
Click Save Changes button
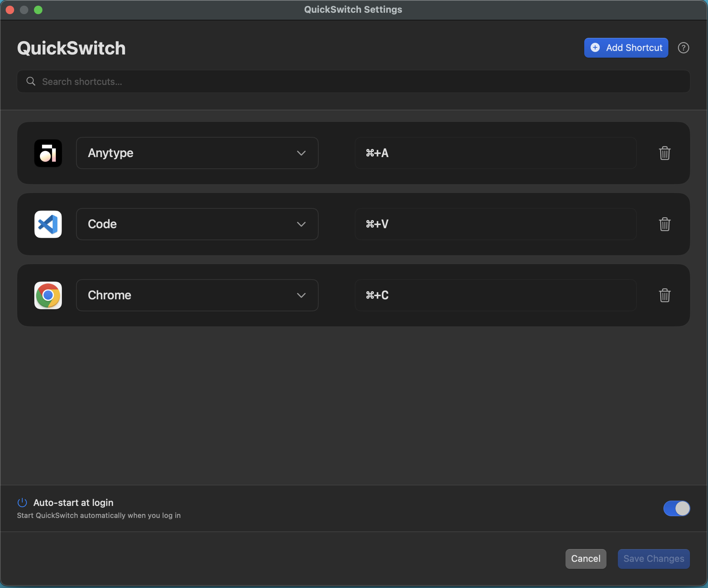click(654, 559)
